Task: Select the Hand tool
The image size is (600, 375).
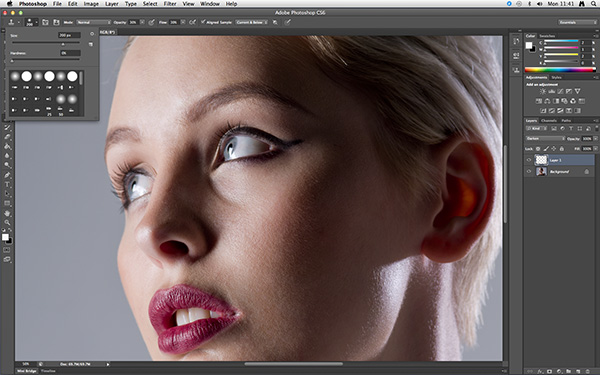Action: point(7,213)
